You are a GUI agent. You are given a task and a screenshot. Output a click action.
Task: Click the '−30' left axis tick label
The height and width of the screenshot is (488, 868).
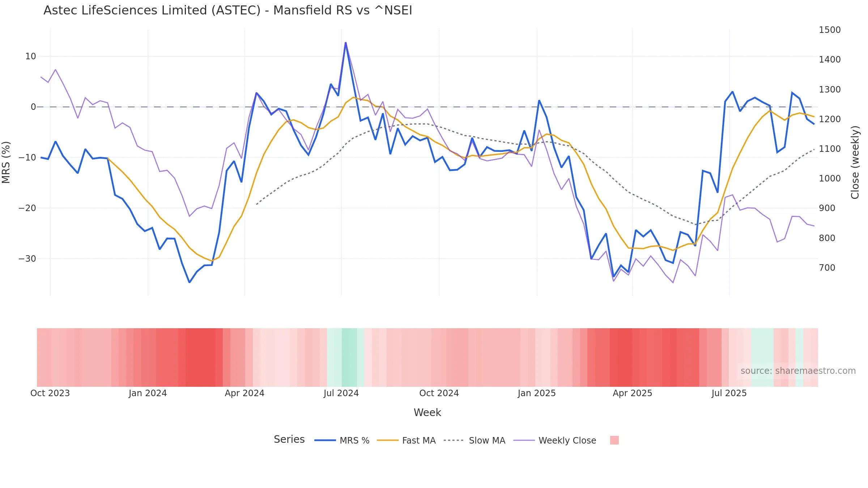pyautogui.click(x=27, y=259)
